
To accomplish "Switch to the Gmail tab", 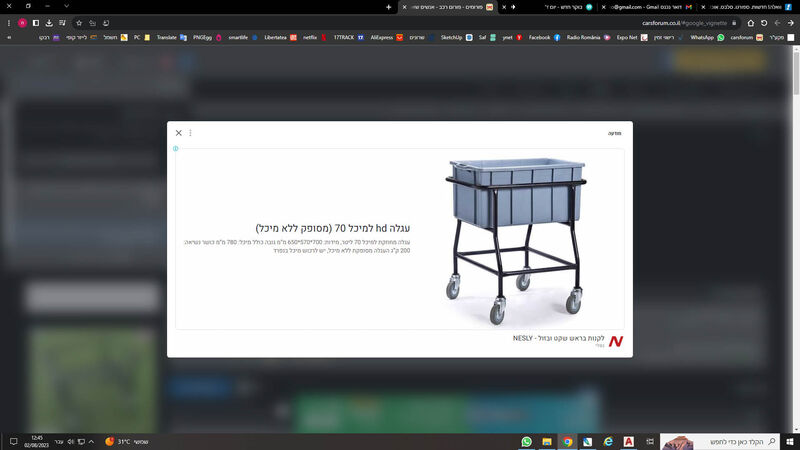I will (x=651, y=7).
